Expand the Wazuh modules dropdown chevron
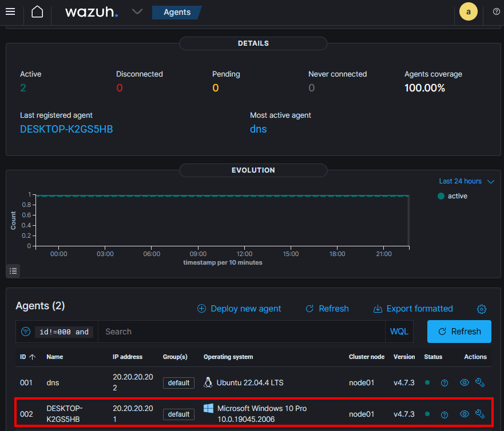The image size is (504, 431). (137, 12)
